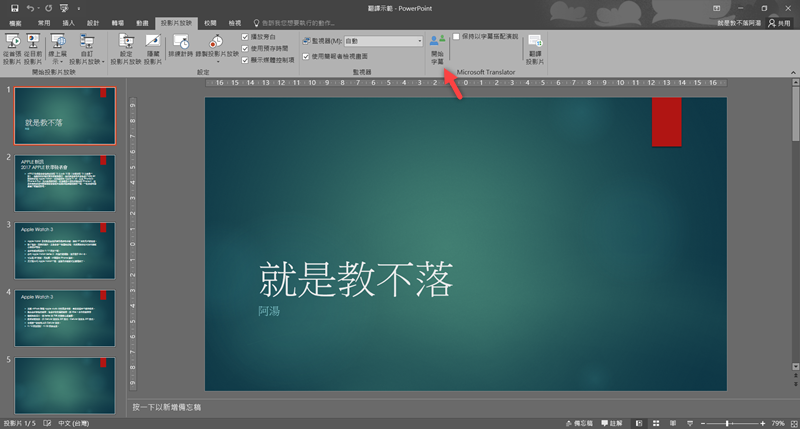This screenshot has height=429, width=800.
Task: Click the Save icon in quick access toolbar
Action: 15,8
